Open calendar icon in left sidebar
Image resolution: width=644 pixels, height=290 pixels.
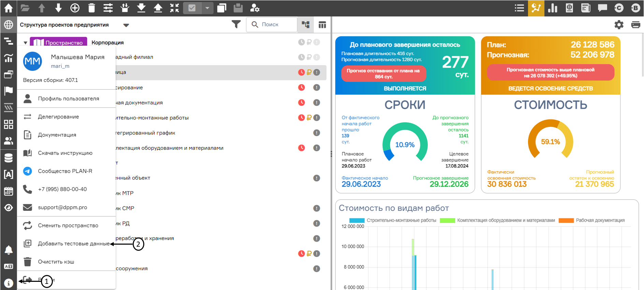point(8,191)
